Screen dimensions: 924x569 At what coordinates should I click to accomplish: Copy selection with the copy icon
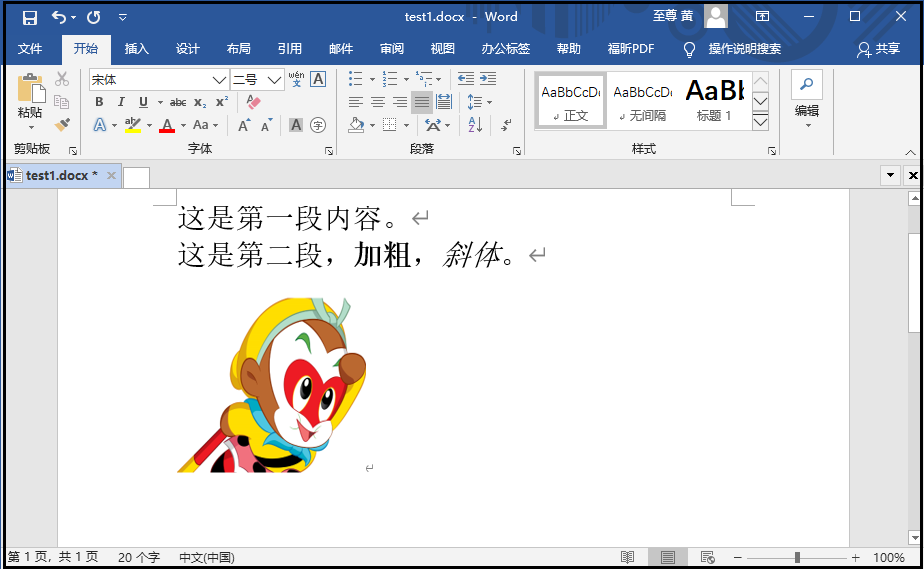click(x=62, y=101)
